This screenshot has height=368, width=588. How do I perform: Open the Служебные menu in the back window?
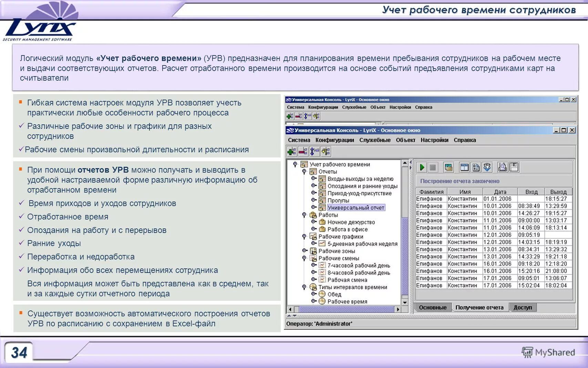(354, 107)
